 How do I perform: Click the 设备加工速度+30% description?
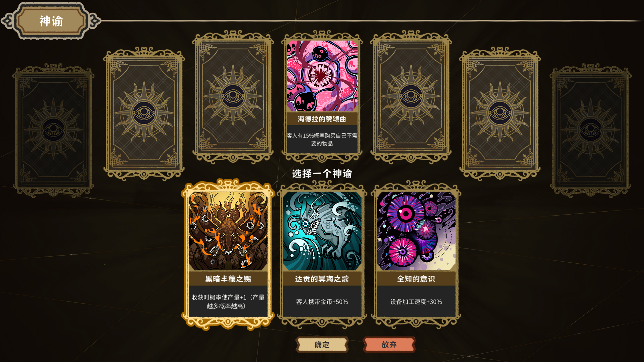(x=416, y=302)
